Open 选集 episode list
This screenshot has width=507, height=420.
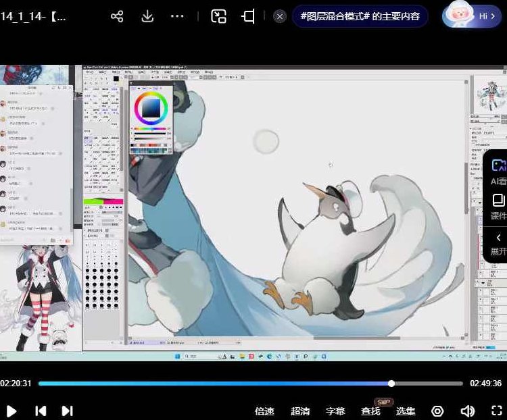(406, 411)
